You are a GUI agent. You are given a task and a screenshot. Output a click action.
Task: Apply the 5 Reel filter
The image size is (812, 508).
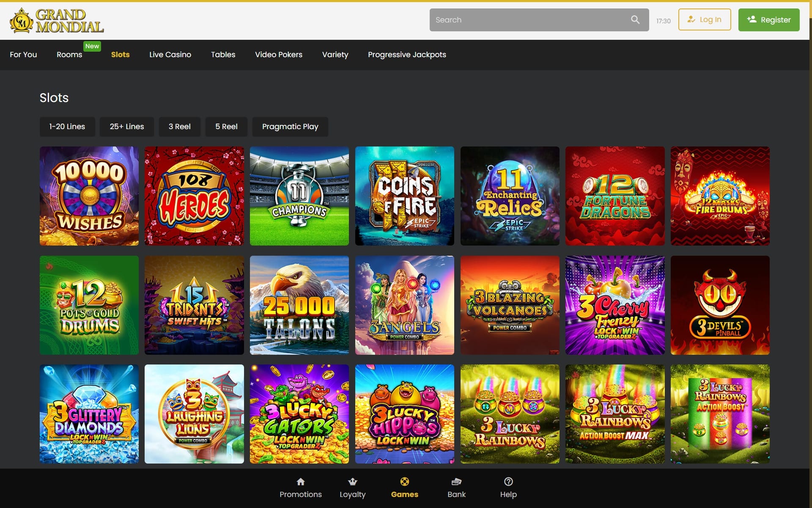coord(226,127)
